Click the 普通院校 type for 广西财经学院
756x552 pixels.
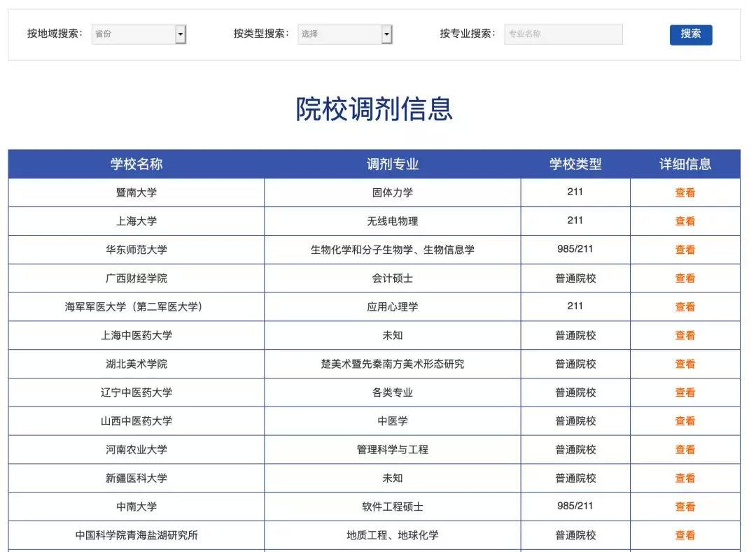tap(575, 278)
